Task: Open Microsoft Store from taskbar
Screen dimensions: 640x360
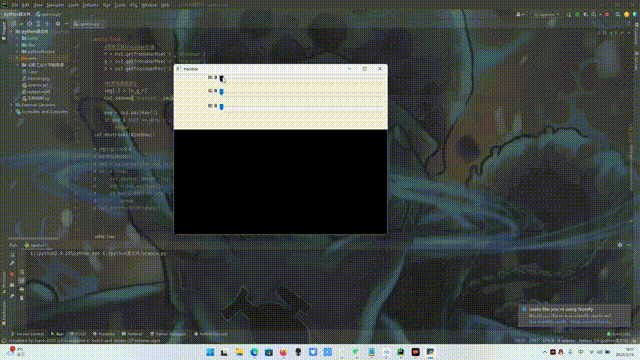Action: pos(269,352)
